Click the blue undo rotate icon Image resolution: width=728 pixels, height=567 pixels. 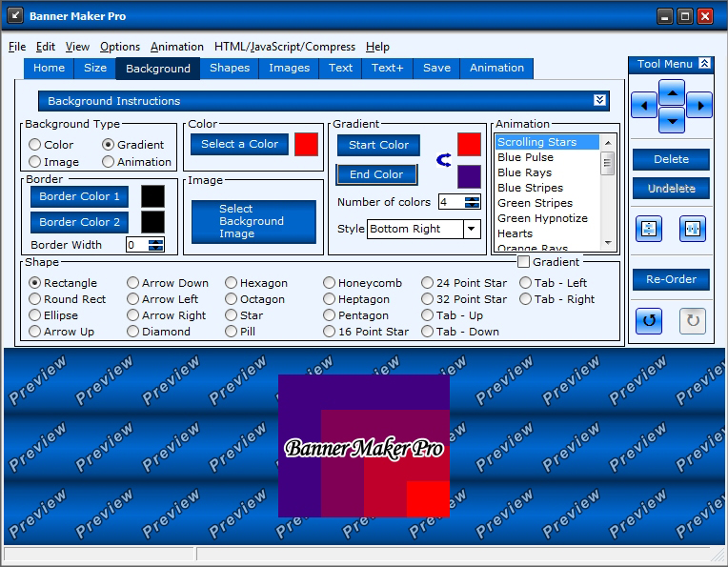click(x=649, y=320)
